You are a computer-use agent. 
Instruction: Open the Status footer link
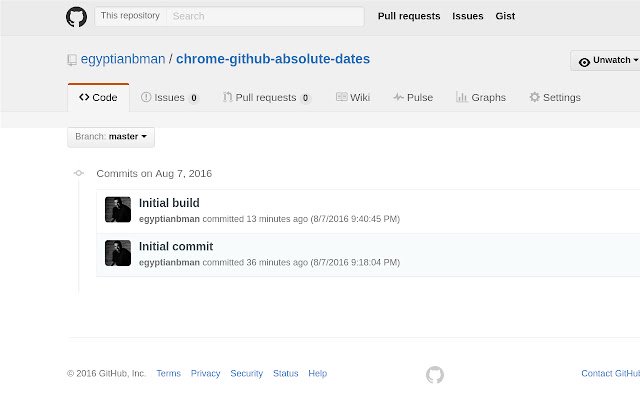point(286,373)
